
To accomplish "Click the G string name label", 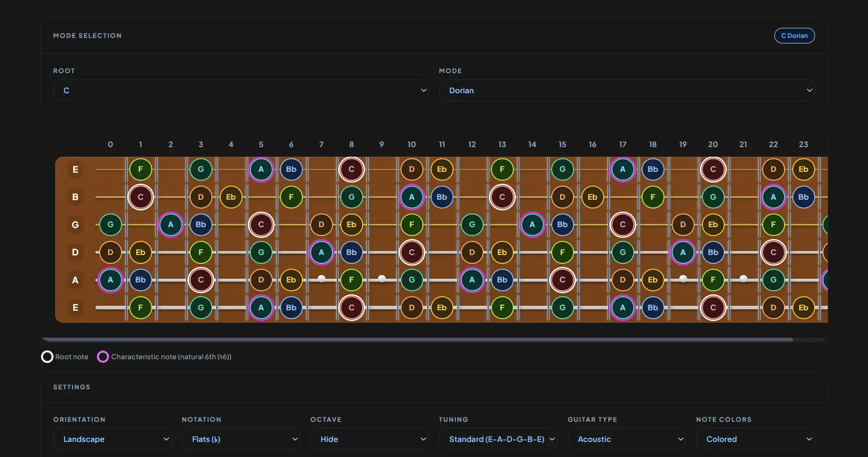I will click(75, 225).
